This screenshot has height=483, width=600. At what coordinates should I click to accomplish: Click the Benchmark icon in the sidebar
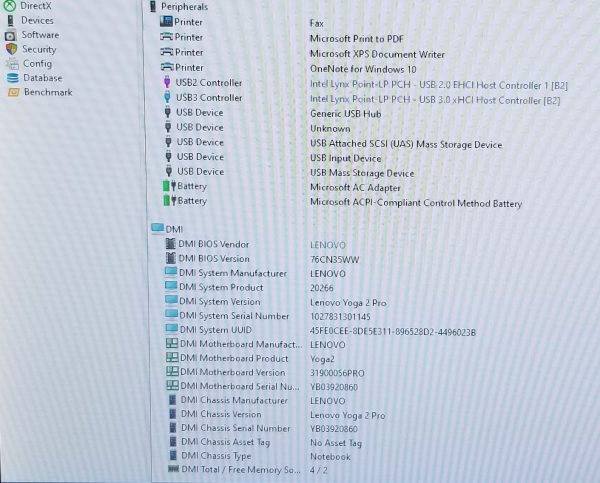tap(13, 93)
